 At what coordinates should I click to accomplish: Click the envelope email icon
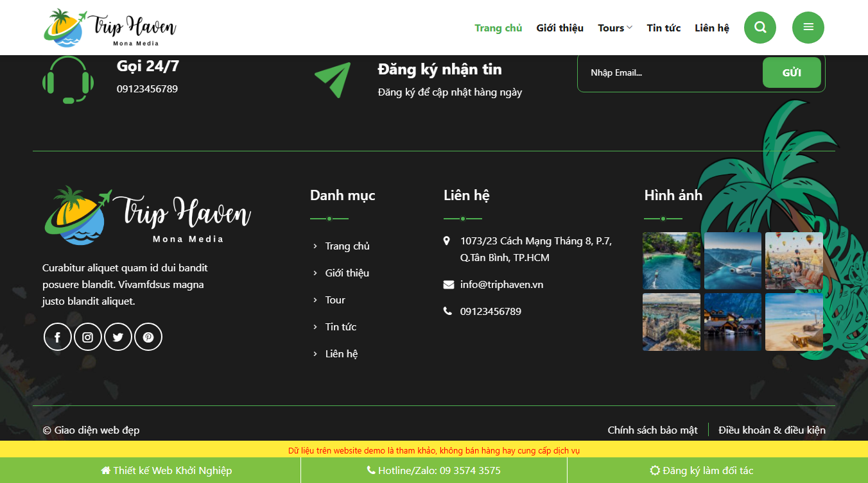[x=449, y=285]
